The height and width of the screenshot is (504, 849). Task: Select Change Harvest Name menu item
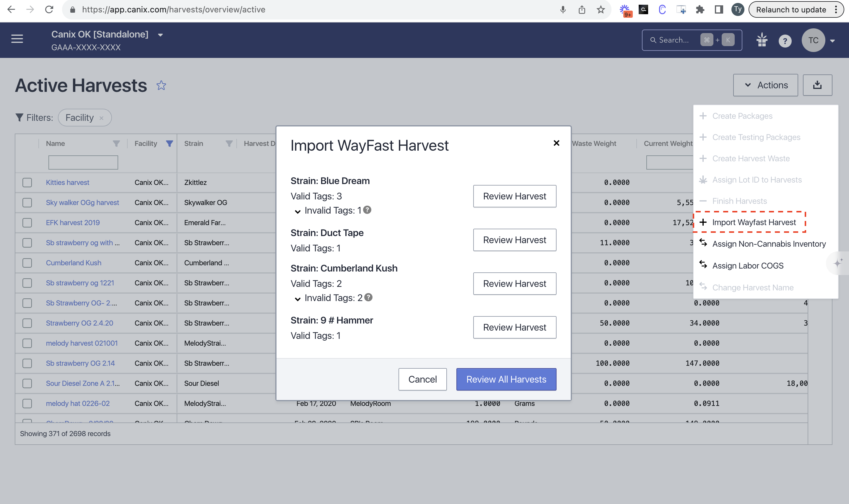click(x=765, y=287)
